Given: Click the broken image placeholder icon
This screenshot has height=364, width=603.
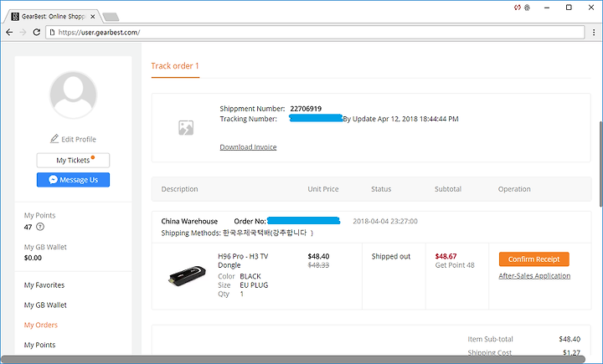Looking at the screenshot, I should click(186, 128).
